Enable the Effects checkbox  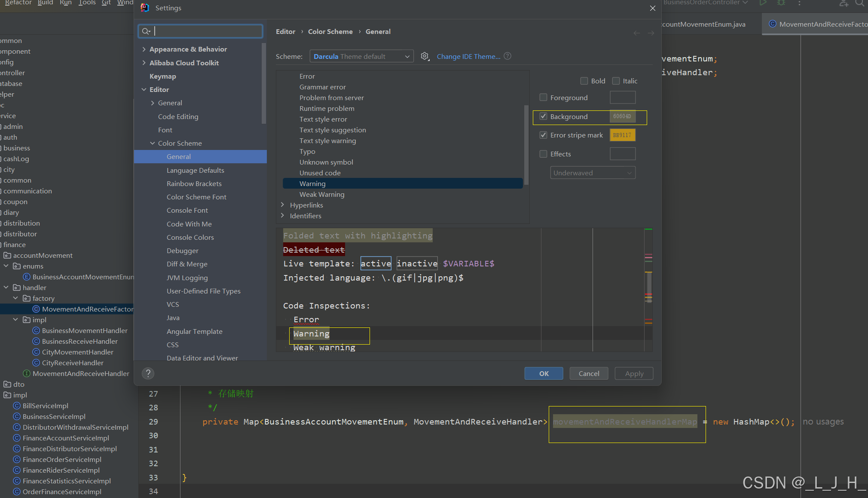(543, 154)
